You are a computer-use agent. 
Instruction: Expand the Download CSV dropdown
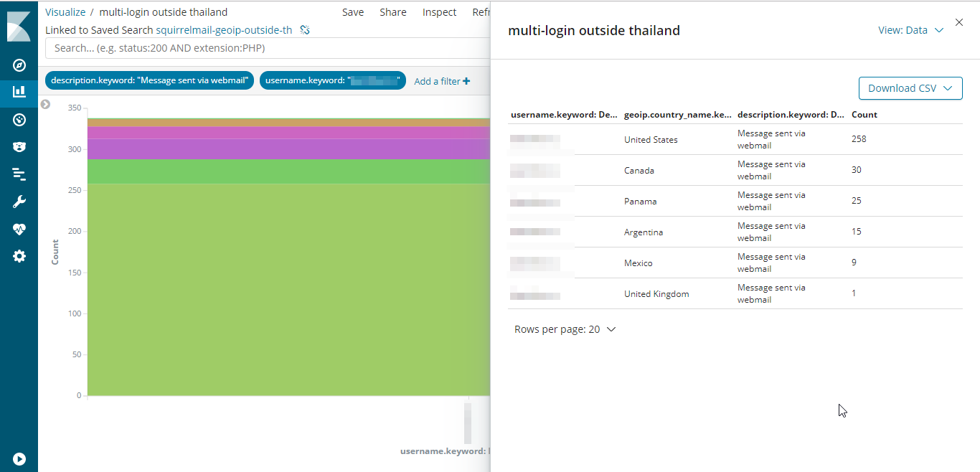coord(910,88)
